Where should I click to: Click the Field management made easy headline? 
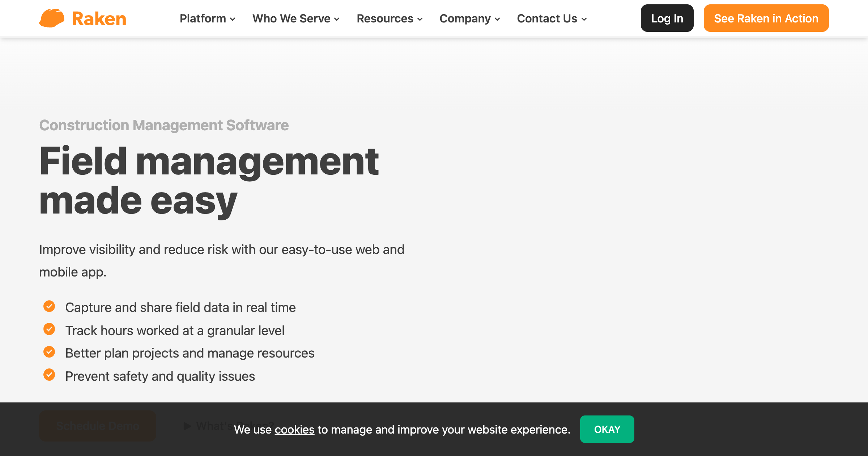click(209, 181)
